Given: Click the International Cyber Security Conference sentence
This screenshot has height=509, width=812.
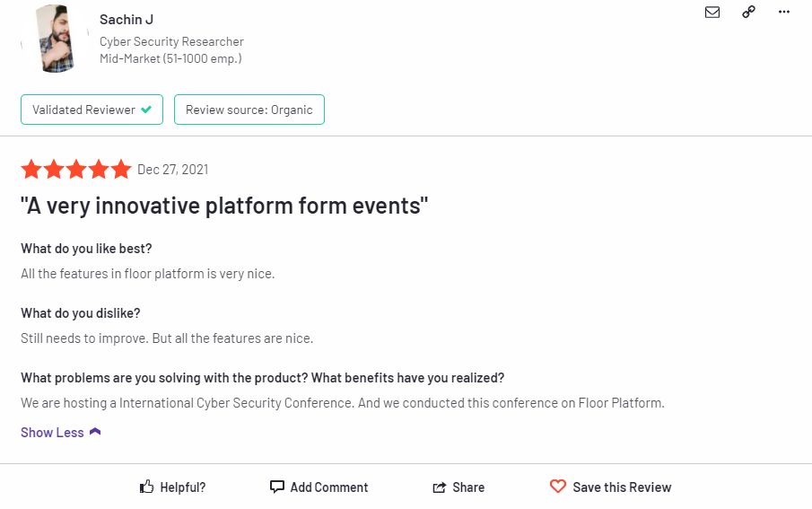Looking at the screenshot, I should (343, 403).
